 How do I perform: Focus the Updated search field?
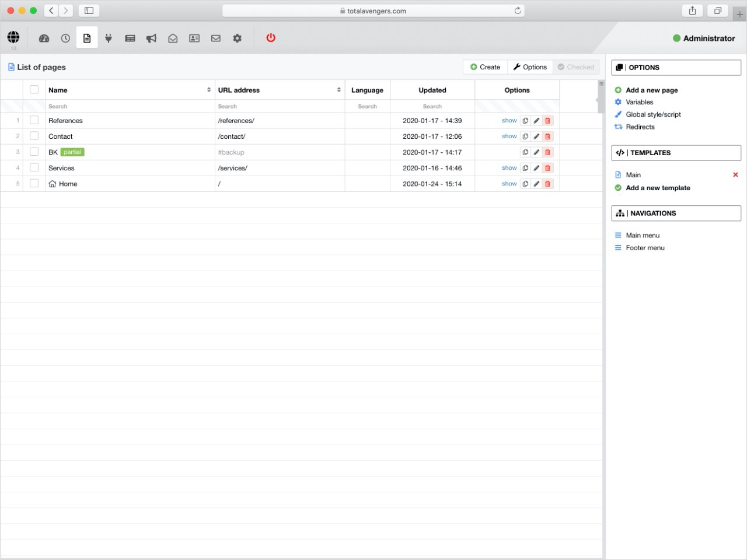coord(432,106)
